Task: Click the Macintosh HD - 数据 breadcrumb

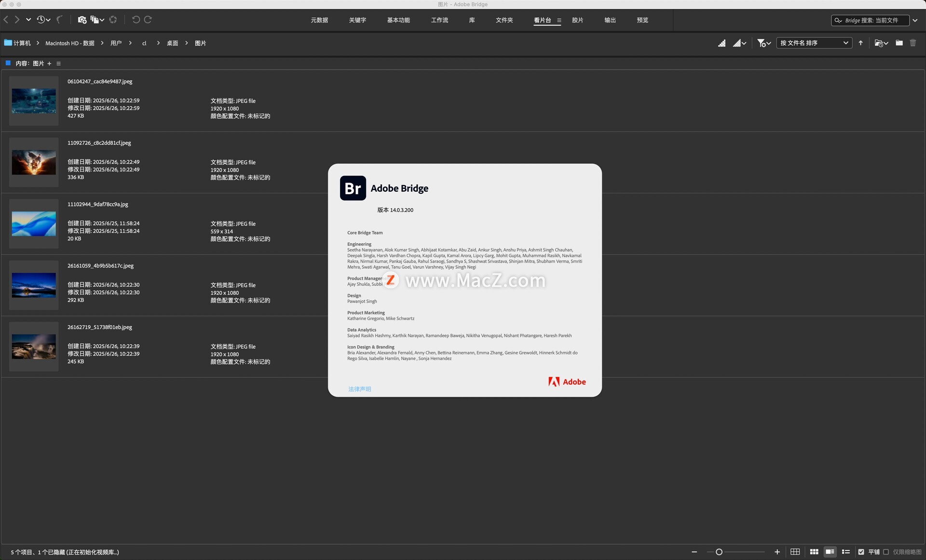Action: 70,43
